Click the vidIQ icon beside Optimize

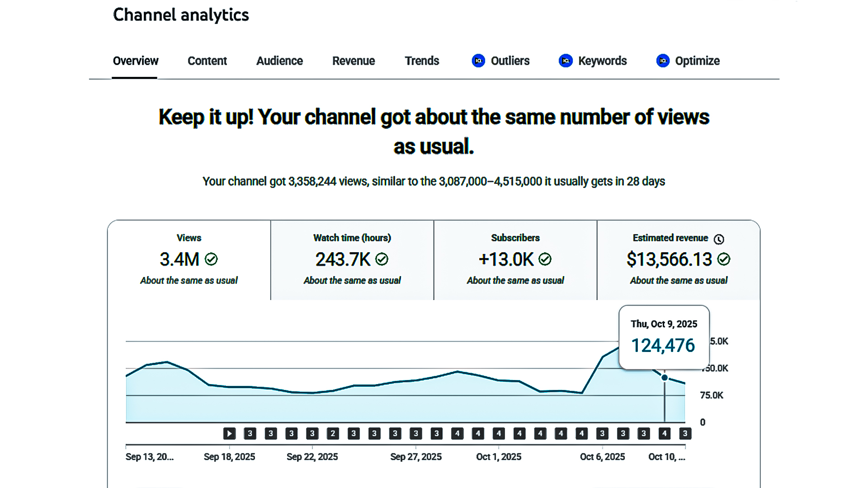663,61
